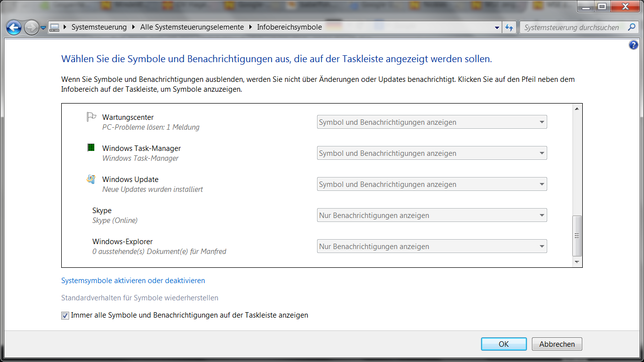Open the Skype behavior dropdown
The height and width of the screenshot is (362, 644).
pyautogui.click(x=432, y=215)
